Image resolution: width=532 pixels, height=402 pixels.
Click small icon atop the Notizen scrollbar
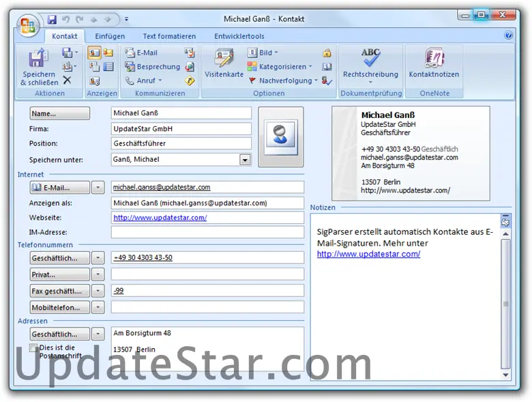(505, 222)
